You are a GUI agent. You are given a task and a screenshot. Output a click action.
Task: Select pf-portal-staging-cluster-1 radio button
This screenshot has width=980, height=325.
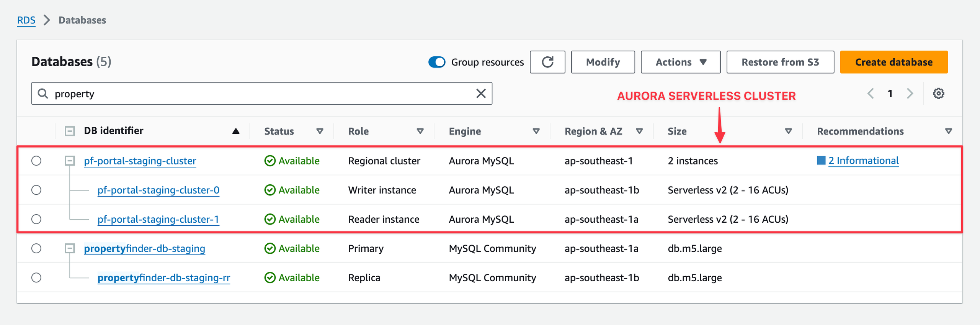[x=36, y=219]
